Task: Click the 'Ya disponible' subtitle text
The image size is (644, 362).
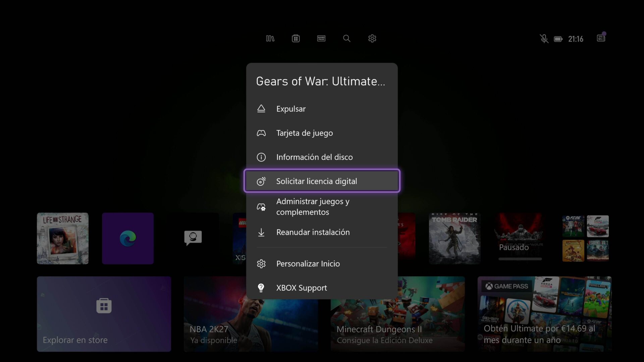Action: pyautogui.click(x=214, y=340)
